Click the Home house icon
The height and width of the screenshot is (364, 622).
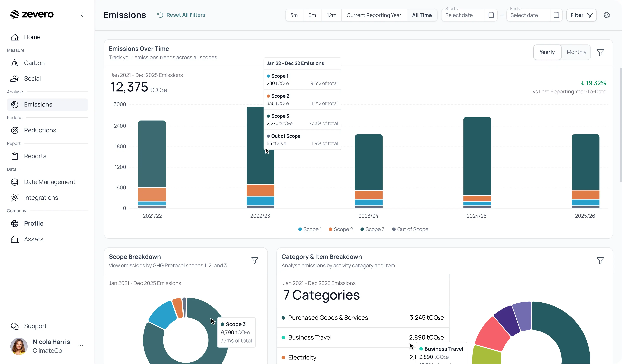click(x=15, y=37)
